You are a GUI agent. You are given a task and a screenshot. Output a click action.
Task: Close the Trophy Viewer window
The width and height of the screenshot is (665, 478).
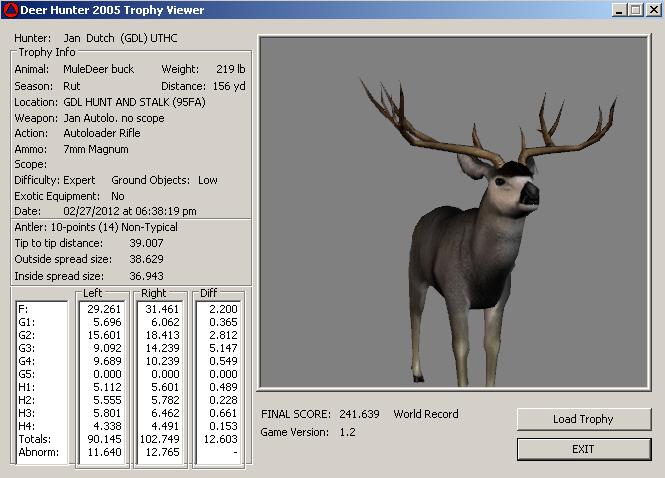coord(652,10)
